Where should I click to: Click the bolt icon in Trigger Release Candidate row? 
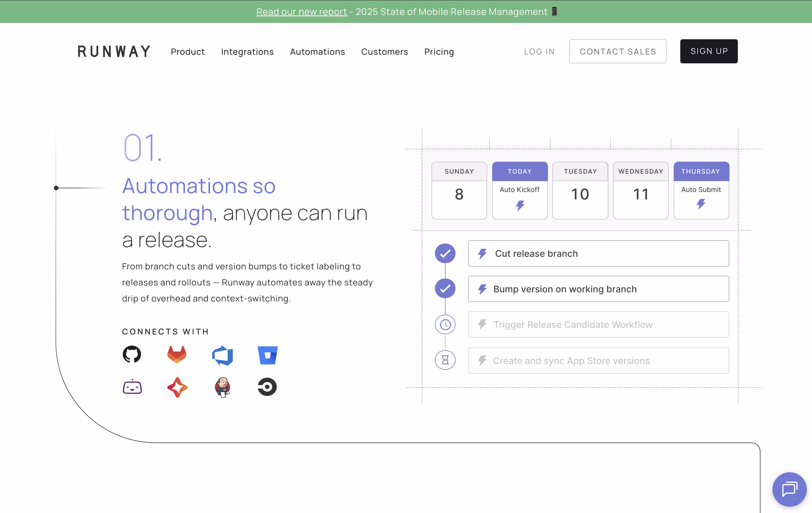click(482, 324)
